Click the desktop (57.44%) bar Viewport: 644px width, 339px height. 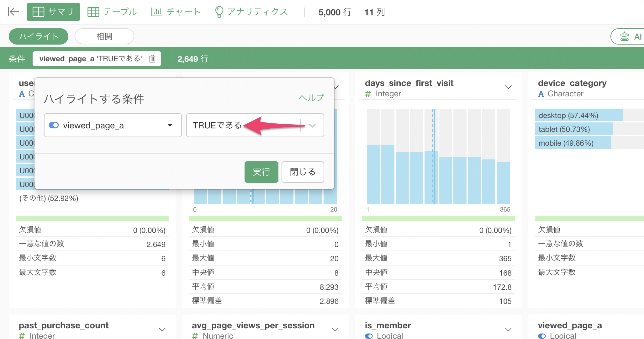pos(578,115)
